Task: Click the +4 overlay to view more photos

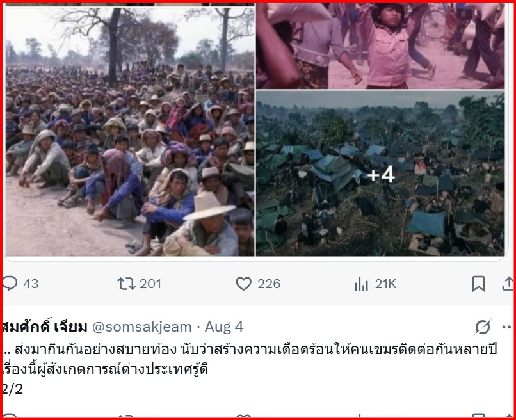Action: (381, 174)
